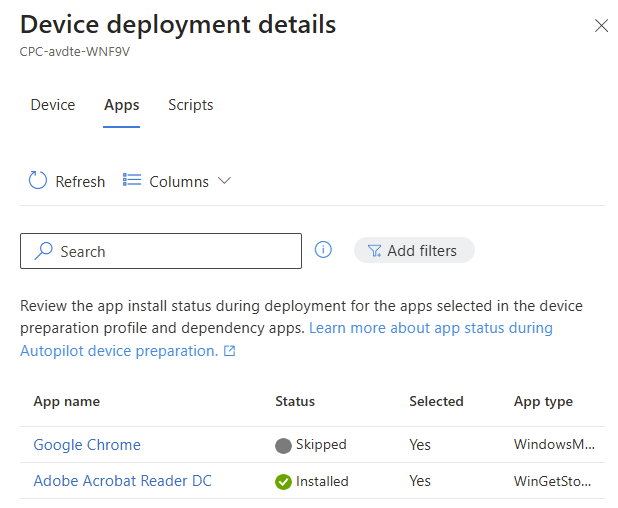The height and width of the screenshot is (508, 618).
Task: Click the Refresh circular arrow icon
Action: [x=38, y=181]
